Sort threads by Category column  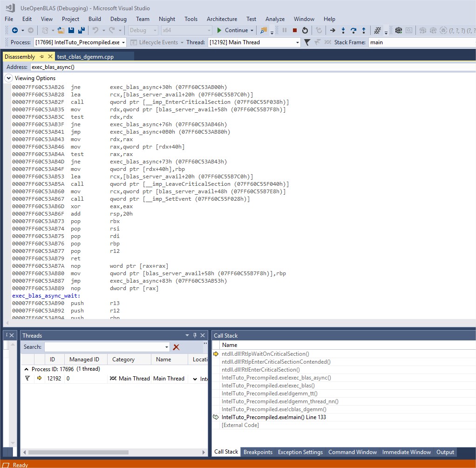[129, 359]
